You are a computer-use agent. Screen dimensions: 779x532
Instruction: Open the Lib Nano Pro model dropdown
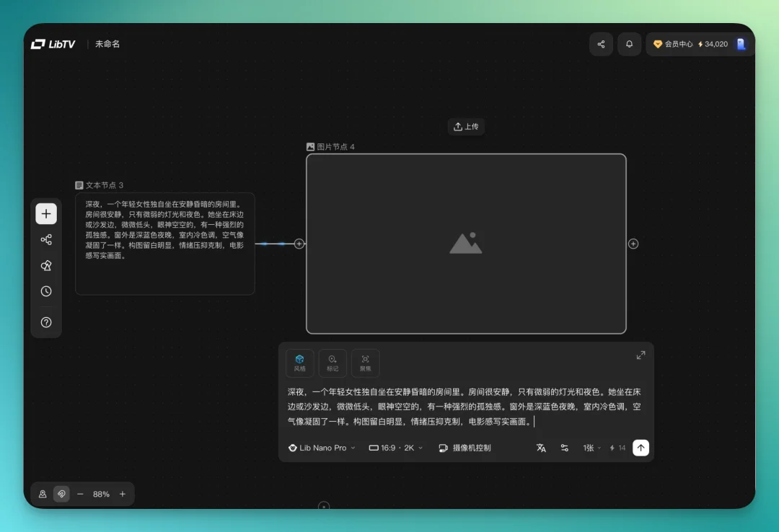point(321,448)
